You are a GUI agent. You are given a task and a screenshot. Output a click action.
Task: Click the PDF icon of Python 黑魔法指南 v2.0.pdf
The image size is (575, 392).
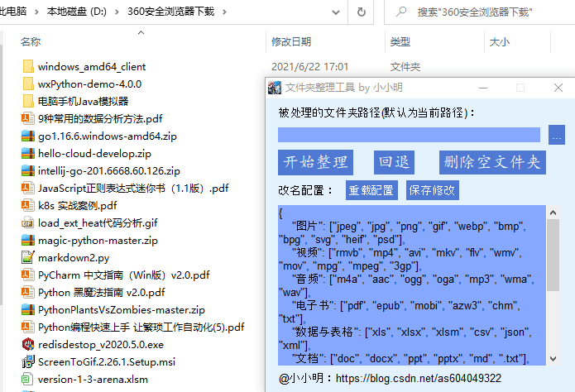[28, 292]
